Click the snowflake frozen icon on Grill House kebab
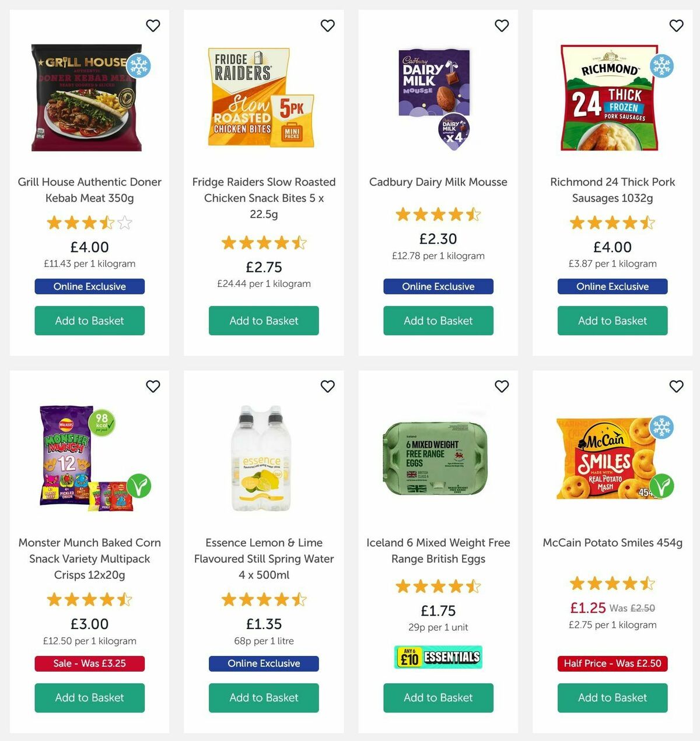Viewport: 700px width, 741px height. point(139,66)
